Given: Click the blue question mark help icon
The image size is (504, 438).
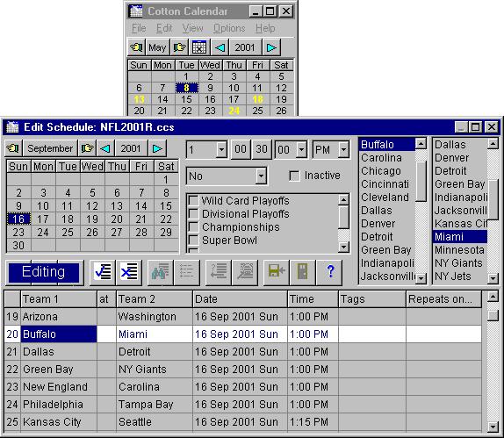Looking at the screenshot, I should (x=329, y=272).
